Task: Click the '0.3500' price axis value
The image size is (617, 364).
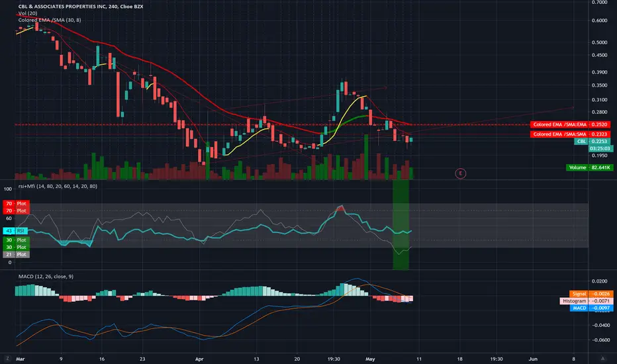Action: pos(599,85)
